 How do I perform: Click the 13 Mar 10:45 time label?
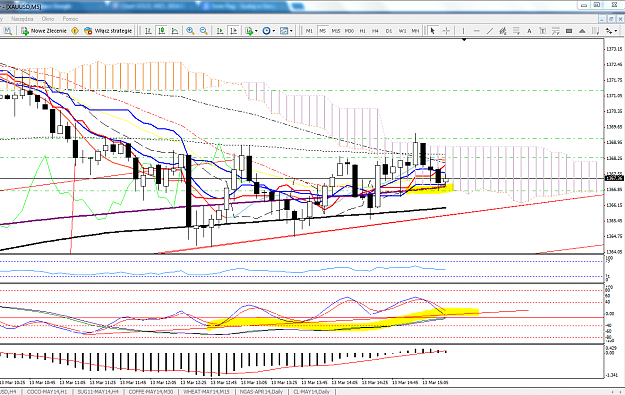click(42, 382)
